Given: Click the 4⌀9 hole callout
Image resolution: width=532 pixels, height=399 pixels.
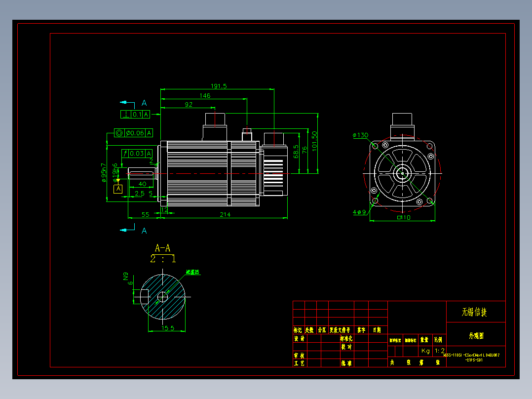Looking at the screenshot, I should pyautogui.click(x=359, y=212).
